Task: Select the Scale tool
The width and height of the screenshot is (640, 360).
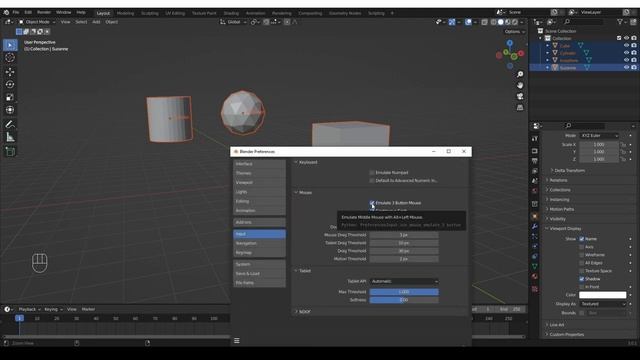Action: pos(10,97)
